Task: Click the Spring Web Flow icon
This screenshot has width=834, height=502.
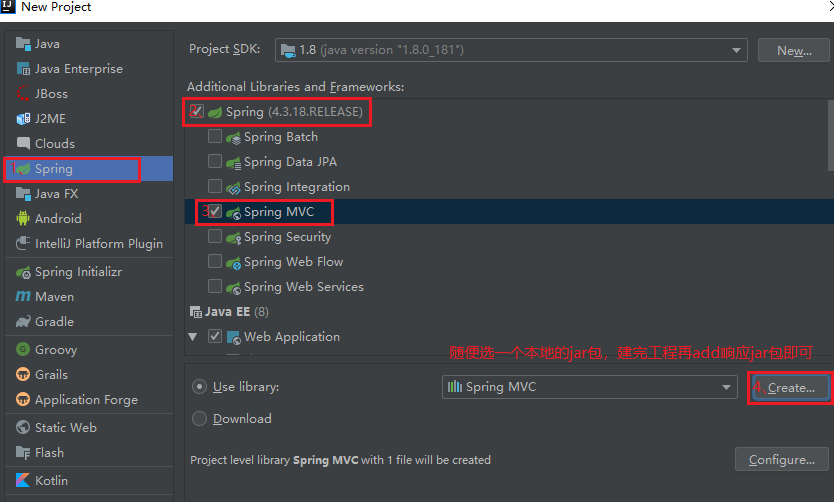Action: click(233, 263)
